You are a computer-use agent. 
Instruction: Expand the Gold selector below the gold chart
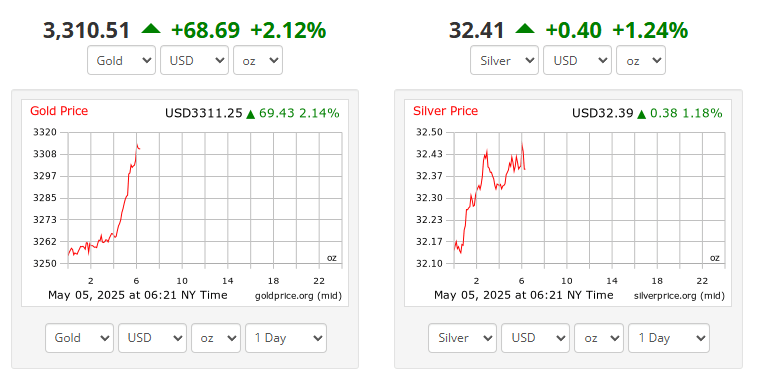coord(79,338)
